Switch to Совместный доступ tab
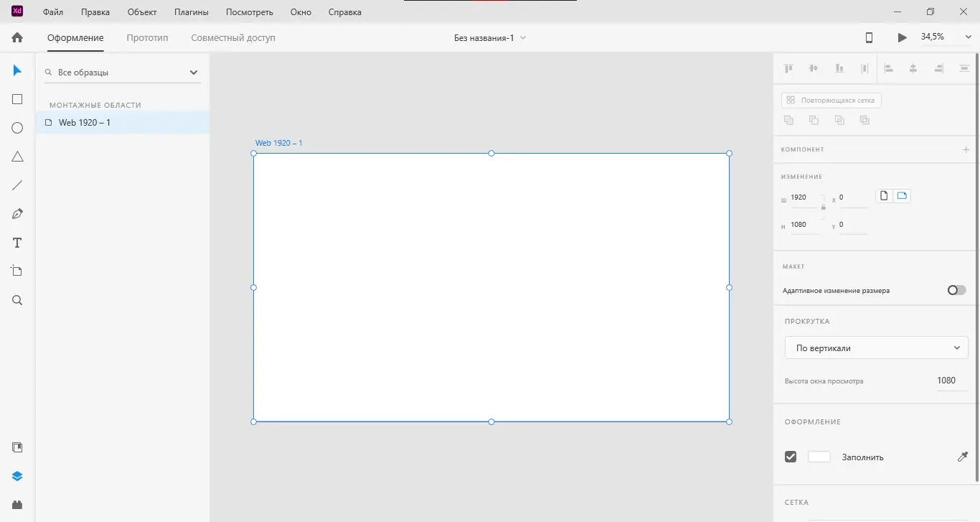The image size is (980, 522). point(233,37)
